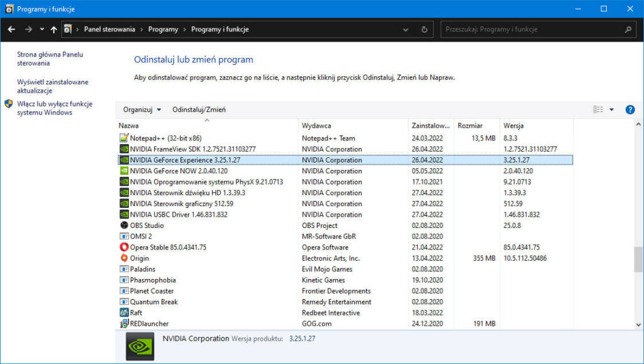Click the scrollbar down arrow
The image size is (644, 364).
(638, 324)
